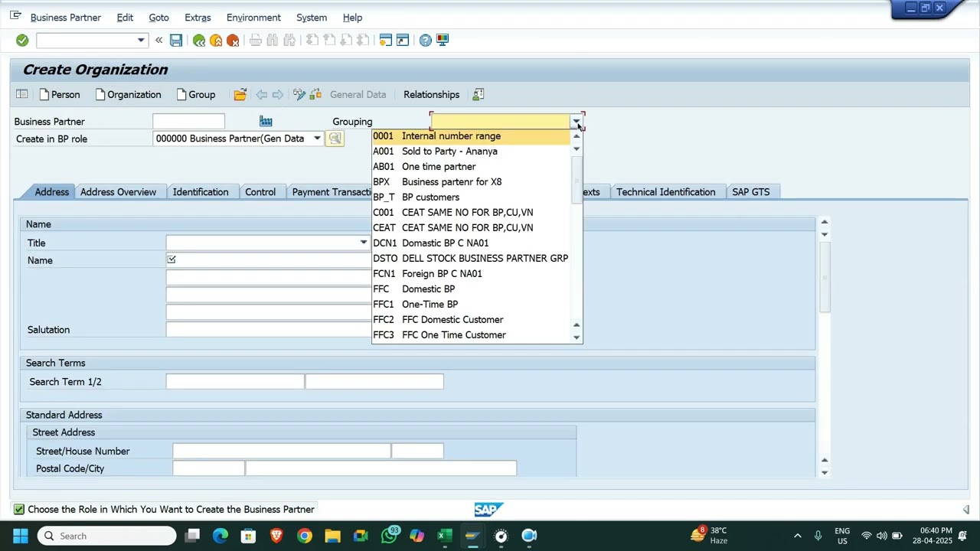Pick 'DSTO DELL STOCK BUSINESS PARTNER GRP'

(471, 259)
